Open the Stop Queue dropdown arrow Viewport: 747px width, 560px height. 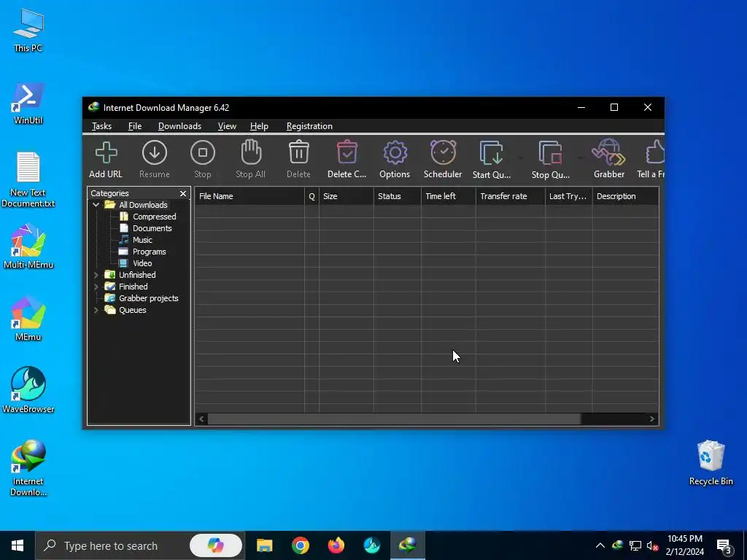point(580,157)
